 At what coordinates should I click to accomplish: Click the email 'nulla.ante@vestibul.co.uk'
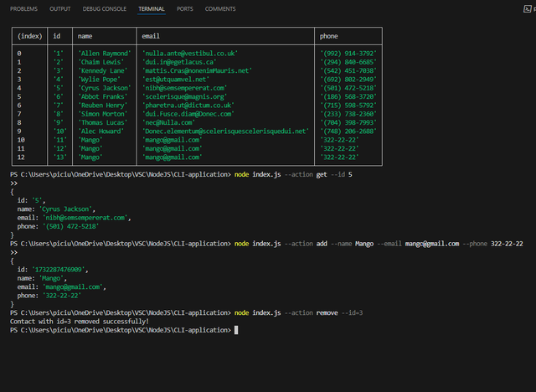[x=190, y=54]
